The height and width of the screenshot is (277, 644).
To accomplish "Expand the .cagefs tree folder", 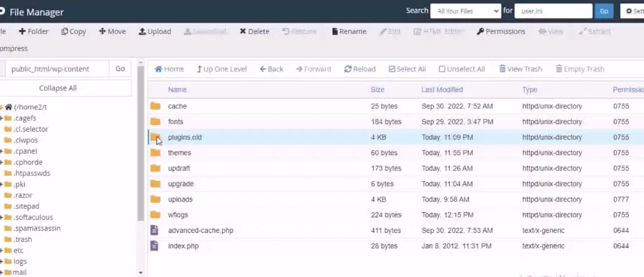I will click(x=2, y=118).
